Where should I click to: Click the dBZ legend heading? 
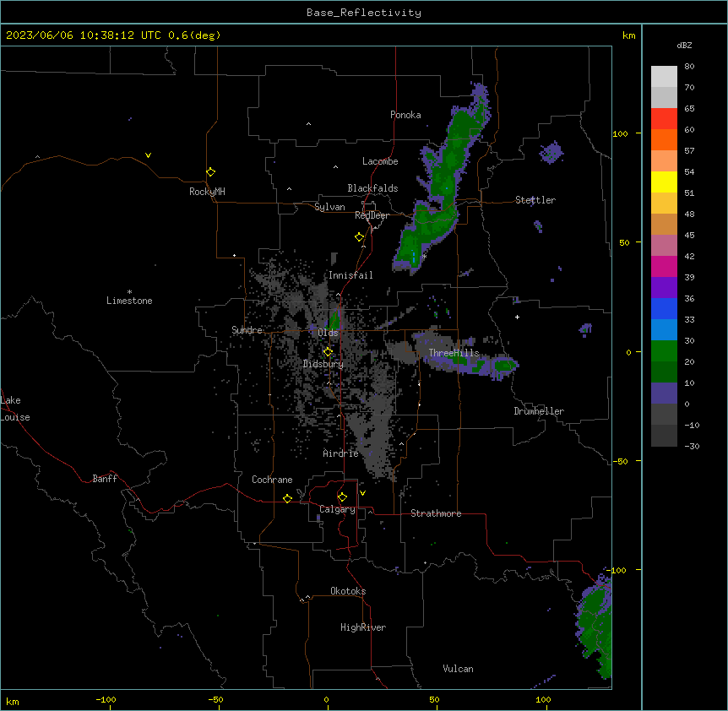(684, 46)
